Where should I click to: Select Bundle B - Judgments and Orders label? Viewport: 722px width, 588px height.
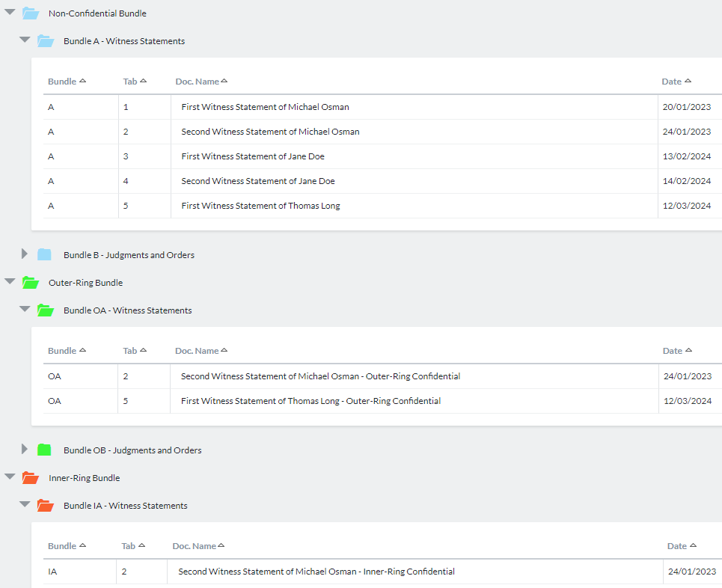pos(129,255)
